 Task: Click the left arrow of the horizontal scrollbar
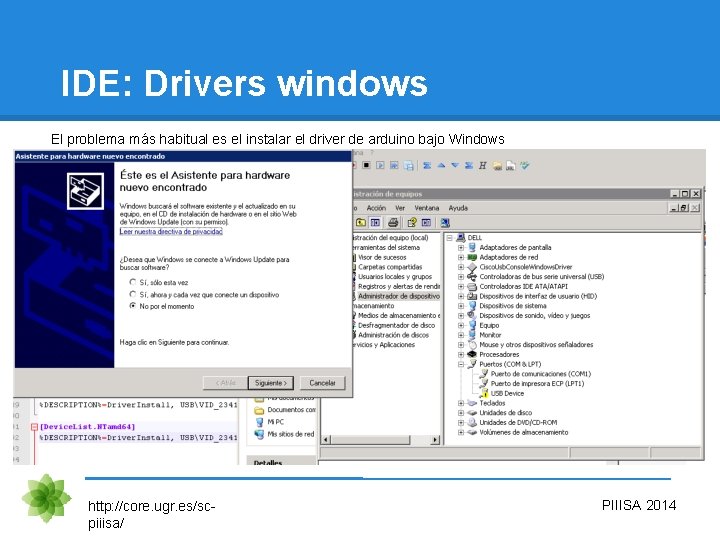click(326, 440)
